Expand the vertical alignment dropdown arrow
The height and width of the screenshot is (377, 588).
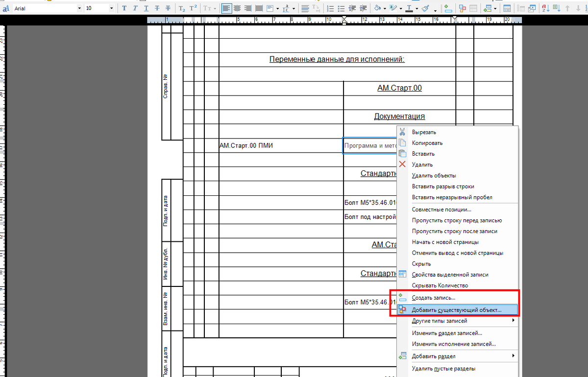[277, 8]
